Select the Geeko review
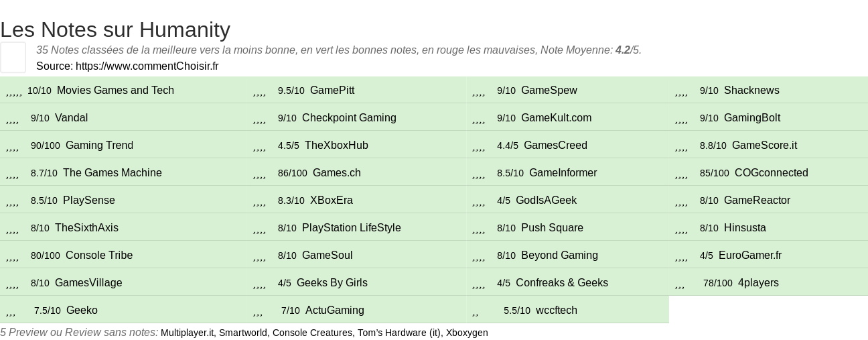The image size is (868, 340). pyautogui.click(x=82, y=310)
